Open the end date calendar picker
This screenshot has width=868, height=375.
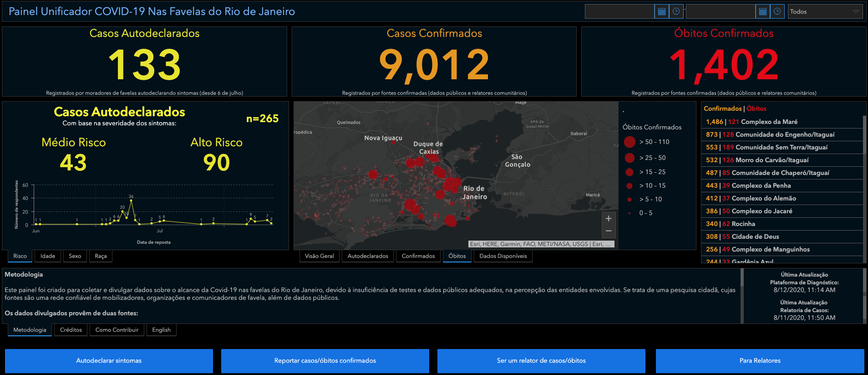pyautogui.click(x=762, y=11)
